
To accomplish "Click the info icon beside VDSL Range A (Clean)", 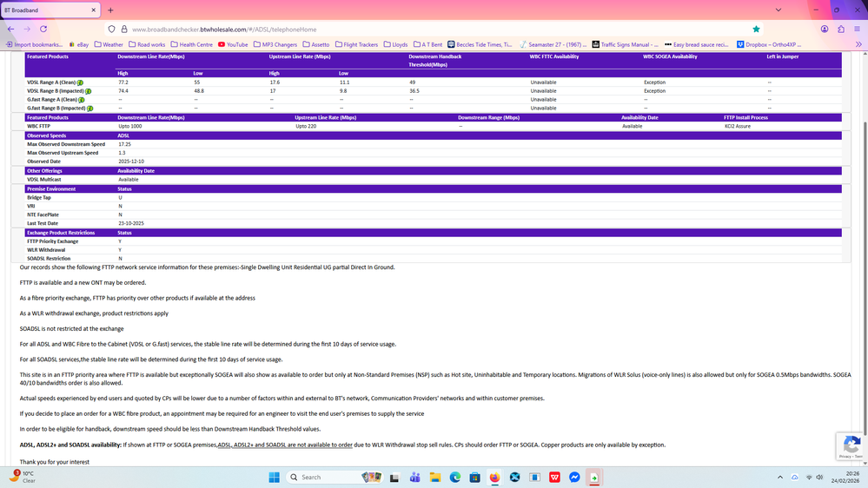I will coord(80,82).
